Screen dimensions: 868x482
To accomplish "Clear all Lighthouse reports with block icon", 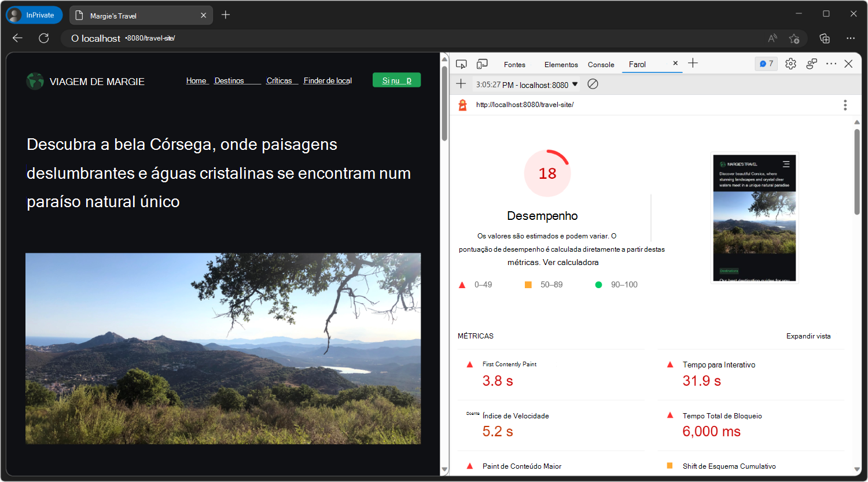I will coord(593,84).
